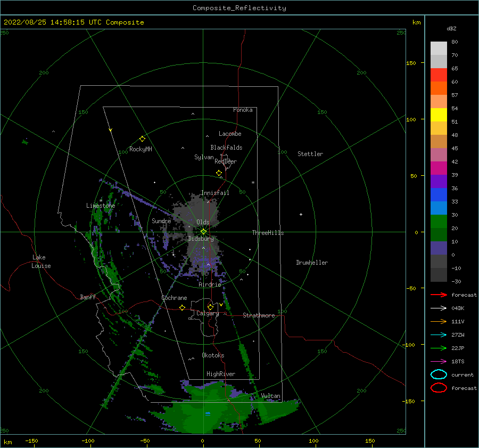The width and height of the screenshot is (479, 448).
Task: Click the yellow diamond marker above Calgary
Action: pyautogui.click(x=210, y=307)
